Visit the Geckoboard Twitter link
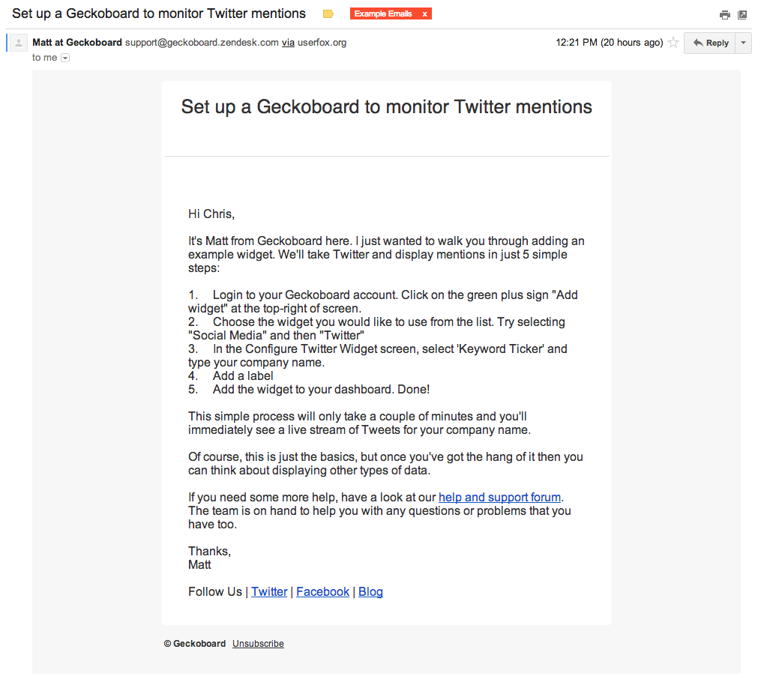The height and width of the screenshot is (700, 761). [269, 592]
